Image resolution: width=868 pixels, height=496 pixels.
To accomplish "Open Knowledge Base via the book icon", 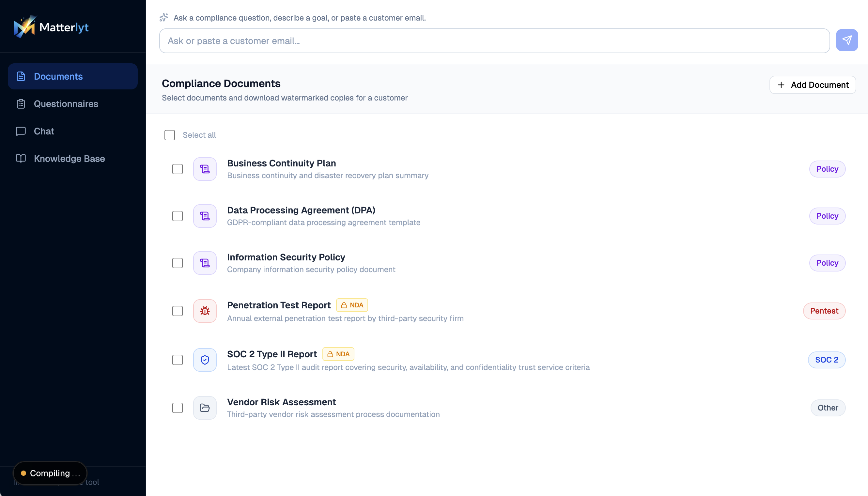I will (x=21, y=158).
